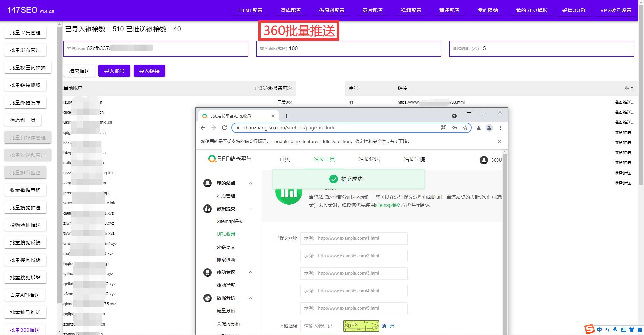Click the browser reload icon
The image size is (644, 335).
[x=224, y=128]
